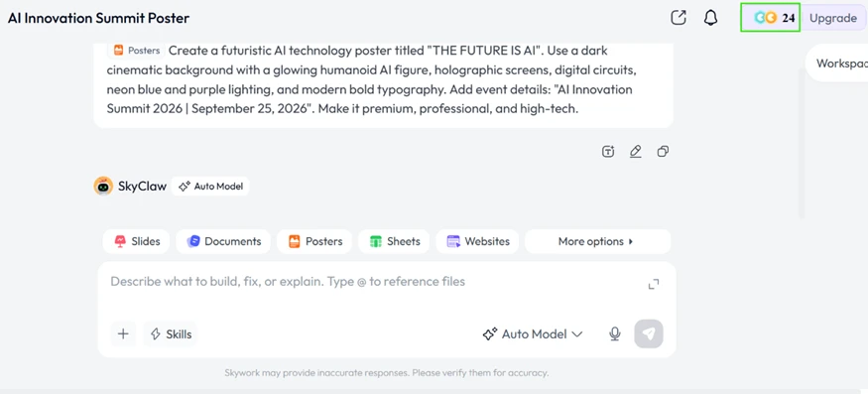Open the Skills button

pyautogui.click(x=170, y=333)
